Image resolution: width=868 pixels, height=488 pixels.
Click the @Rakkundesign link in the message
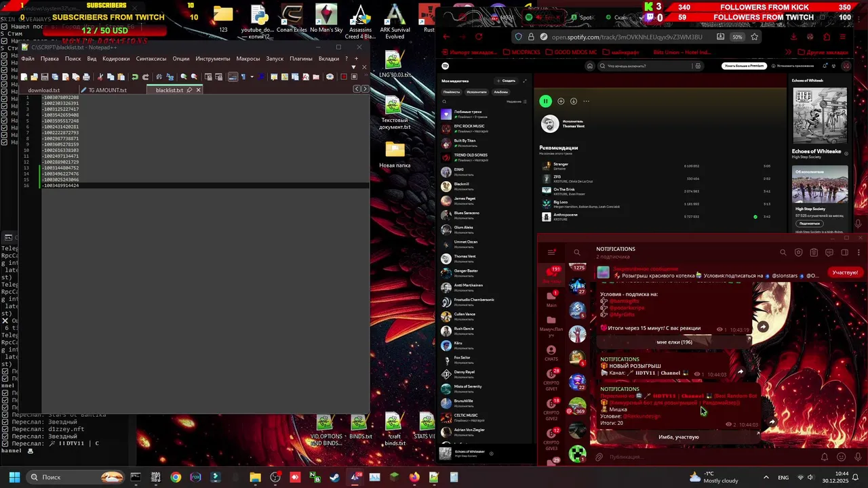(642, 416)
